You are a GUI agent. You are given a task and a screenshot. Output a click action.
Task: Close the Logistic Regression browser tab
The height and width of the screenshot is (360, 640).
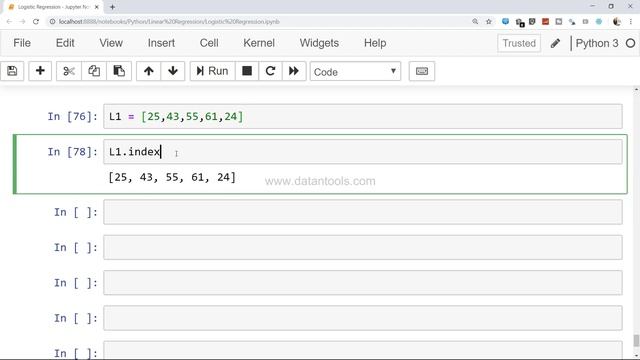point(97,7)
